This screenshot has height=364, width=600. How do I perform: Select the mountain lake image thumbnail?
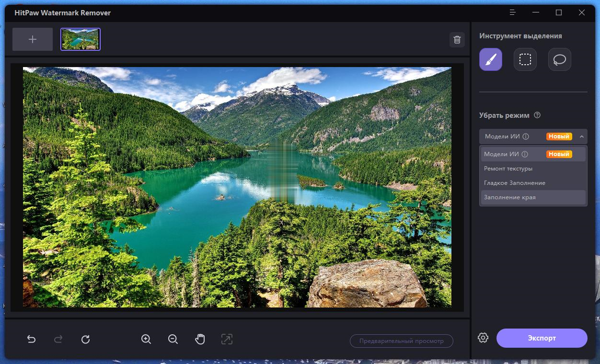click(81, 39)
